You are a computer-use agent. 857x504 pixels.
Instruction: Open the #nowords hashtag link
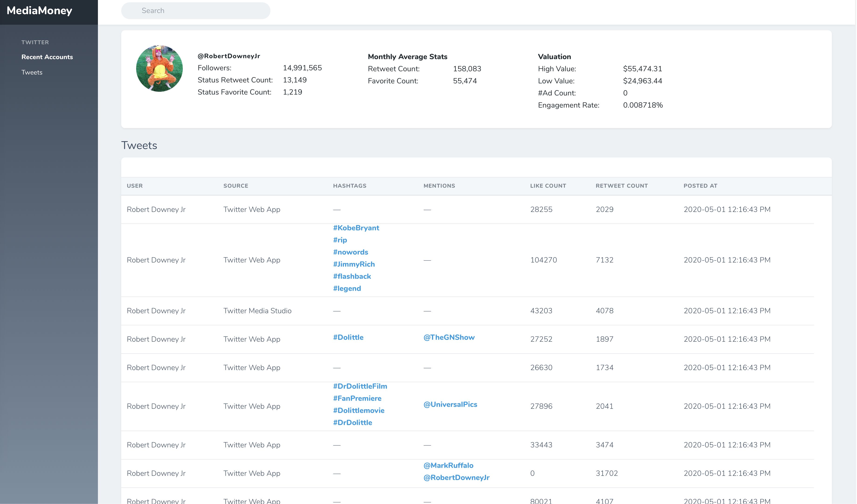tap(350, 252)
